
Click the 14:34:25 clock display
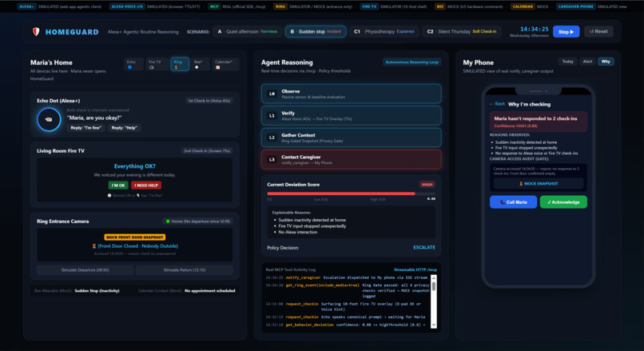point(534,29)
